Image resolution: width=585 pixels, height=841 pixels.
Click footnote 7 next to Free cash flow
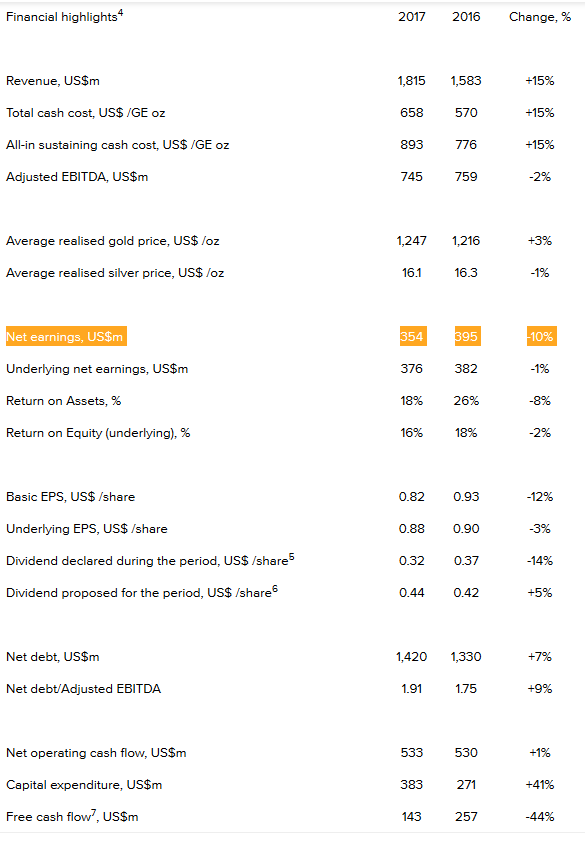[x=93, y=813]
